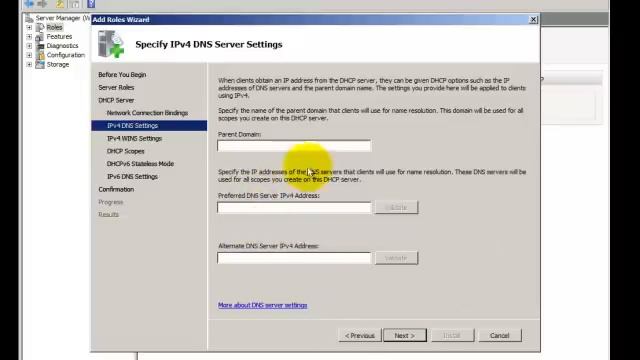Viewport: 640px width, 360px height.
Task: Click the Install button
Action: click(452, 336)
